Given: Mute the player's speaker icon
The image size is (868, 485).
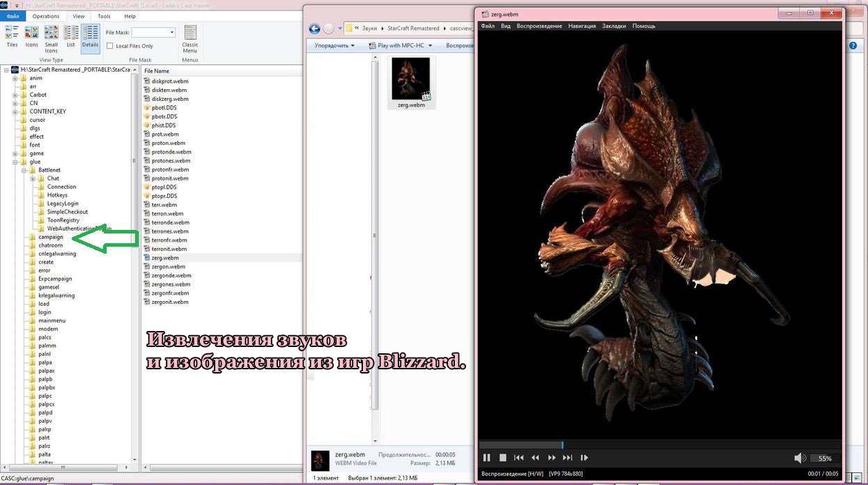Looking at the screenshot, I should click(800, 458).
